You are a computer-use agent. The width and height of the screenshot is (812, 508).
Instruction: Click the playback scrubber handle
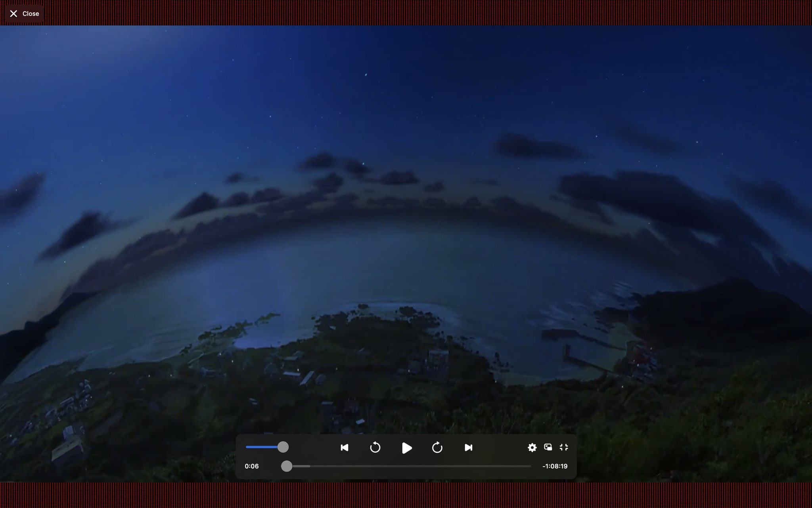tap(287, 466)
